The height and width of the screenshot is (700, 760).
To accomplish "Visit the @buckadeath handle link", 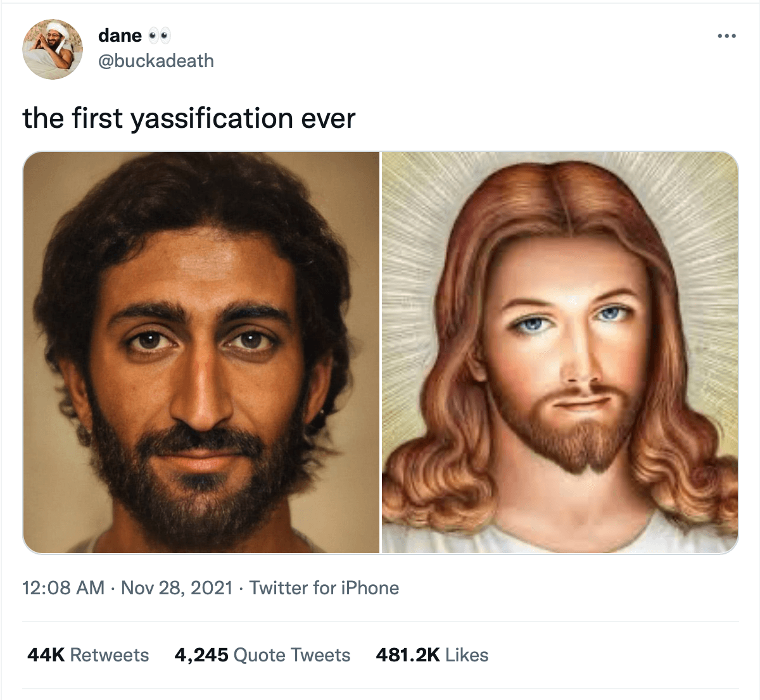I will 156,61.
